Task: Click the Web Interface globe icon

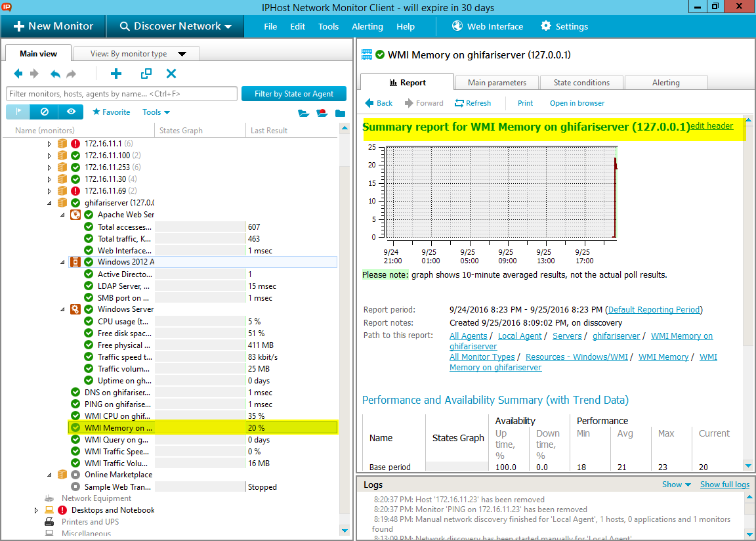Action: point(457,26)
